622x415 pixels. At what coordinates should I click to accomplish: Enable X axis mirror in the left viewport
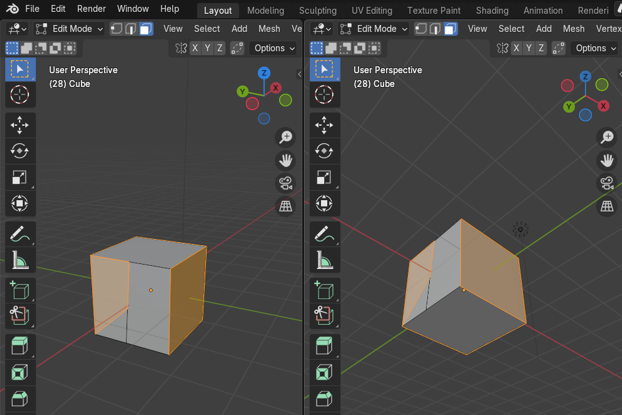[x=196, y=48]
